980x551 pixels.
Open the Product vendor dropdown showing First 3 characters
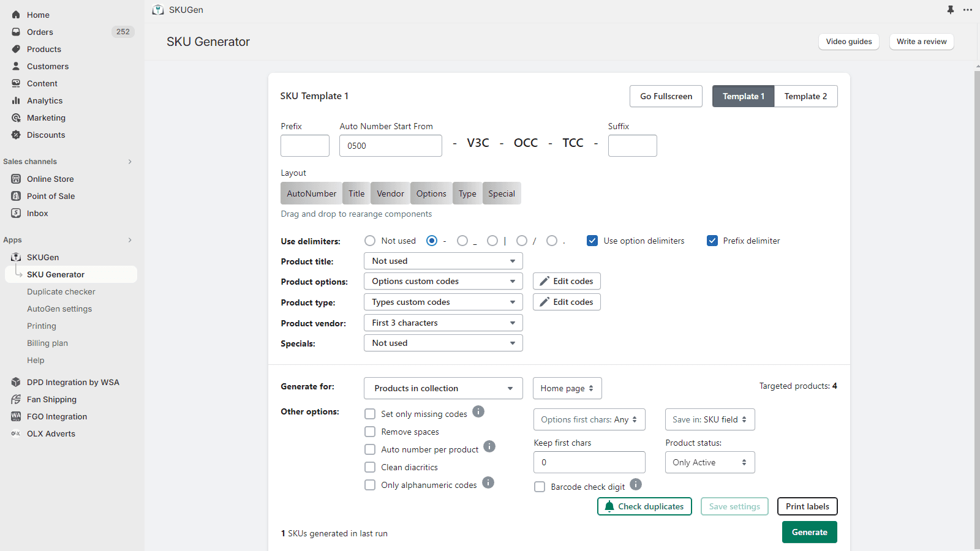443,323
